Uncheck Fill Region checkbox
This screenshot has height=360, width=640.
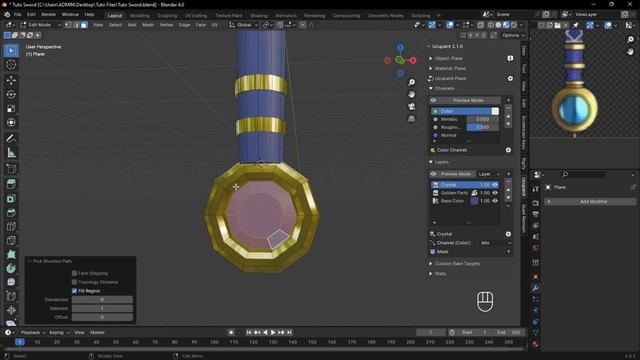point(74,291)
